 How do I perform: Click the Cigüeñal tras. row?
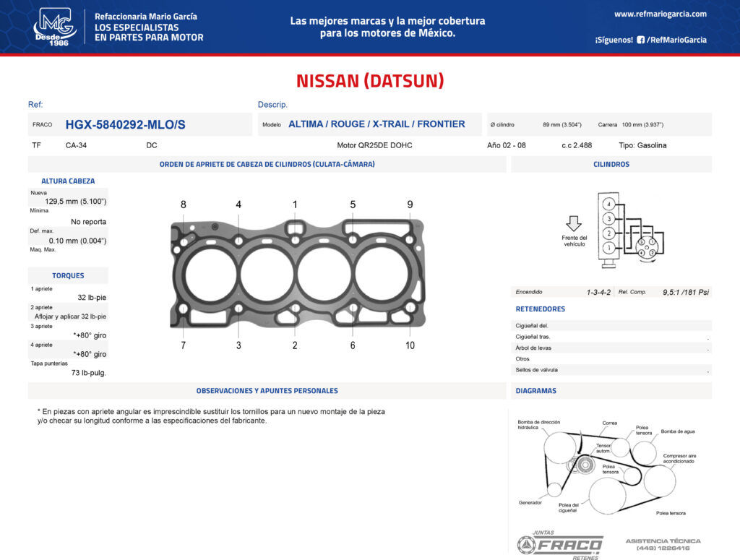[611, 337]
